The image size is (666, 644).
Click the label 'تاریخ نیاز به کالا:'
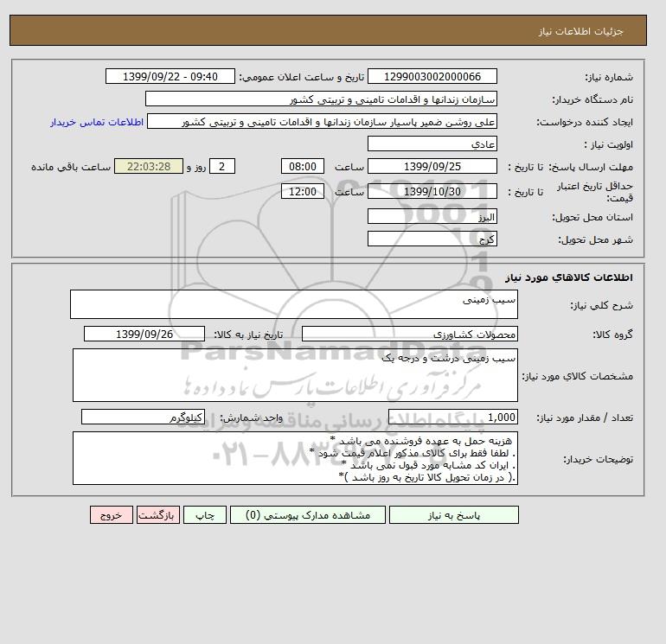tap(248, 335)
